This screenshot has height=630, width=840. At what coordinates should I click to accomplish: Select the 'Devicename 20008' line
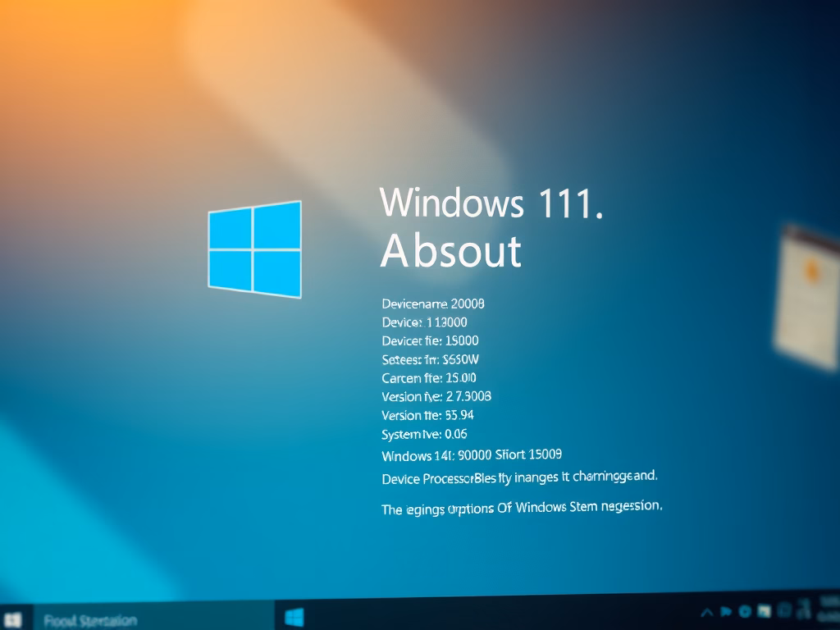pos(433,304)
